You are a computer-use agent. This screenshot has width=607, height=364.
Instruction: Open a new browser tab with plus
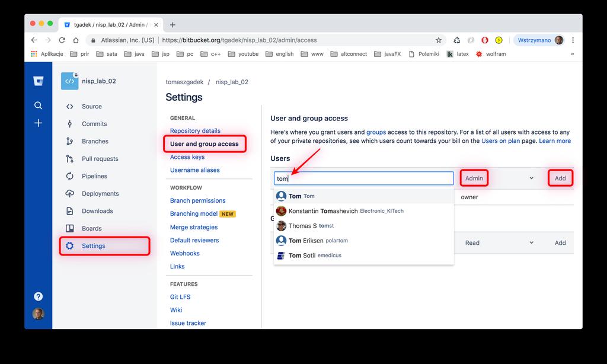coord(172,25)
